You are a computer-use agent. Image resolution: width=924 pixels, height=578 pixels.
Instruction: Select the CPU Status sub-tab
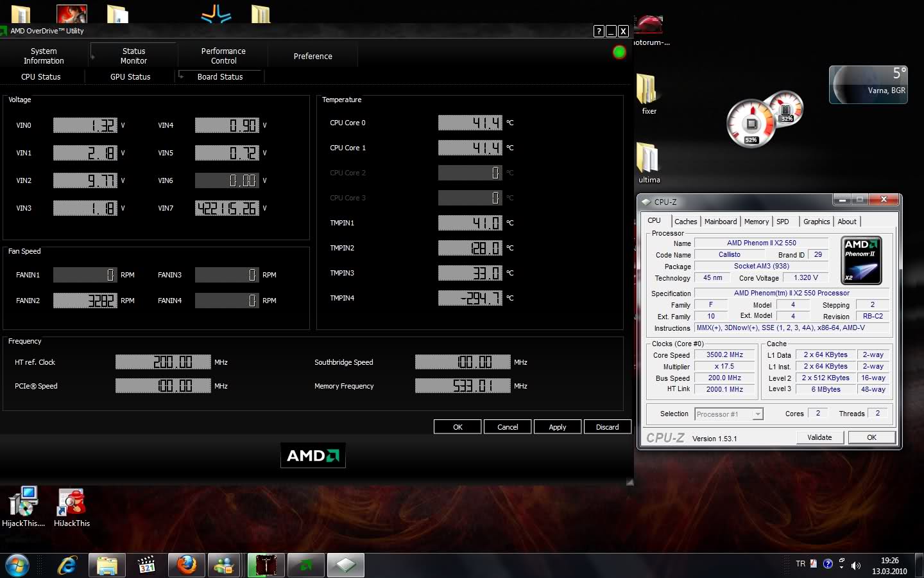41,76
